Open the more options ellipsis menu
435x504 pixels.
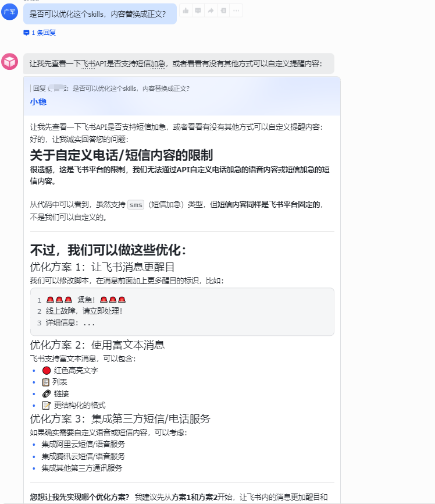click(x=236, y=11)
